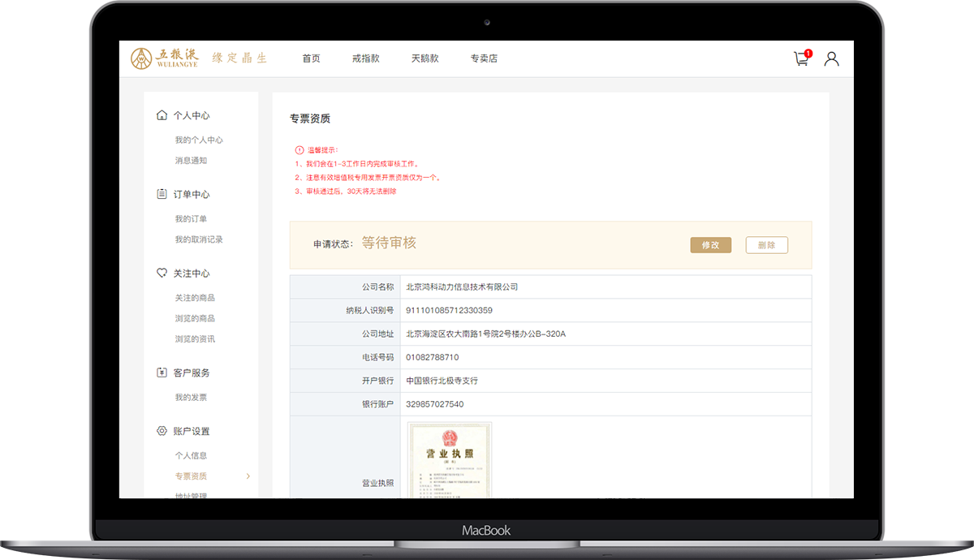
Task: Click the 订单中心 section heading
Action: tap(192, 194)
